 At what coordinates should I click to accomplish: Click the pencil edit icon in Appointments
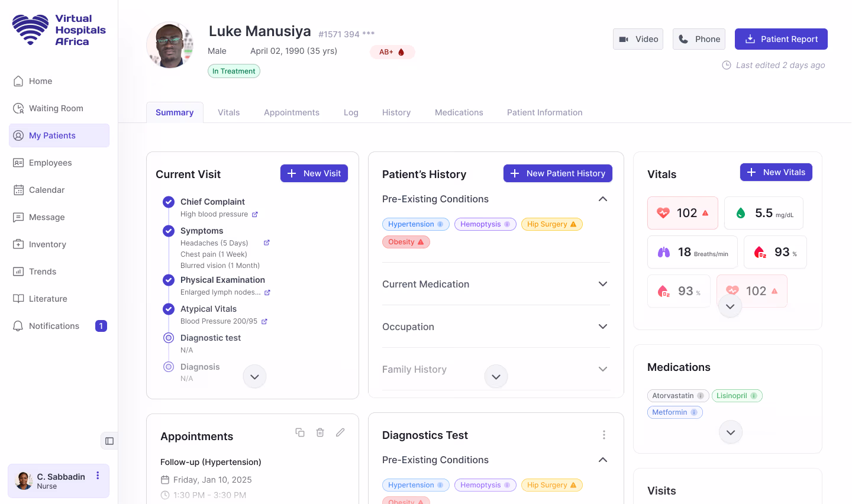pos(340,432)
